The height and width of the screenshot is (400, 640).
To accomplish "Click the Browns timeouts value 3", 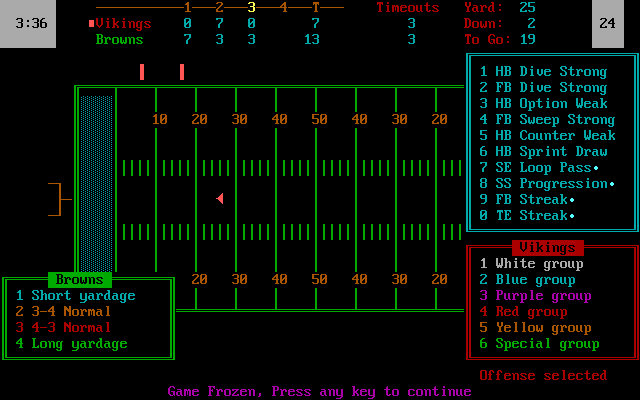I will coord(411,40).
